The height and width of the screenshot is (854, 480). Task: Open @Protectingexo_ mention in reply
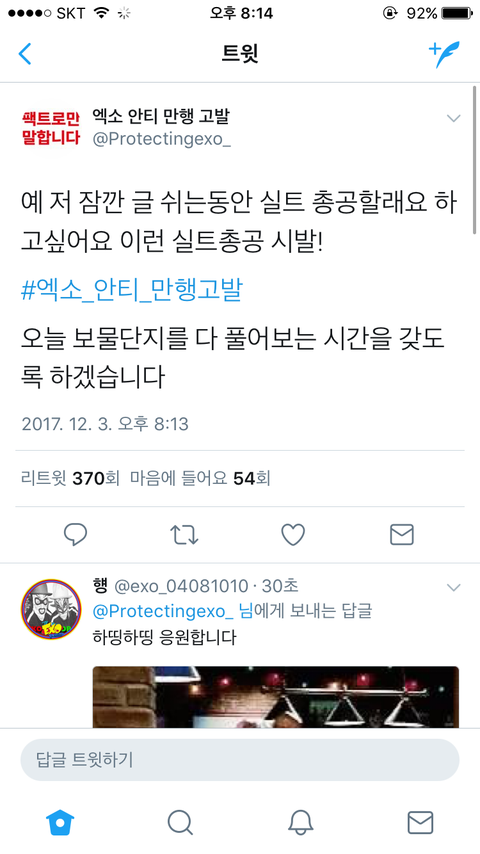(x=163, y=611)
